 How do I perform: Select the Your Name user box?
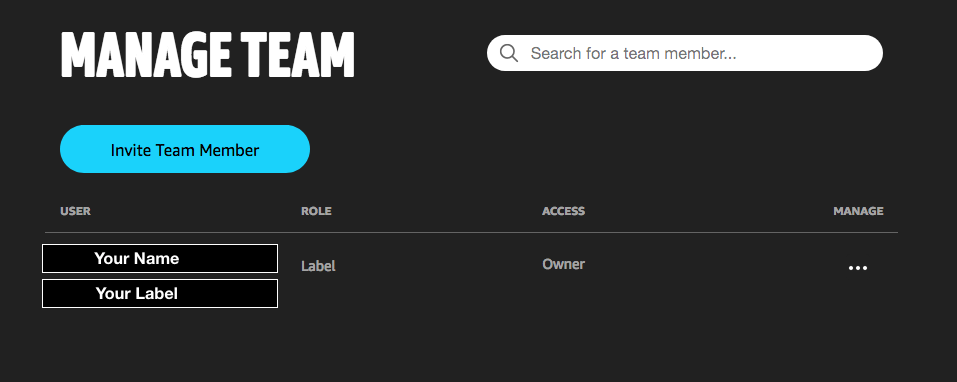coord(160,259)
